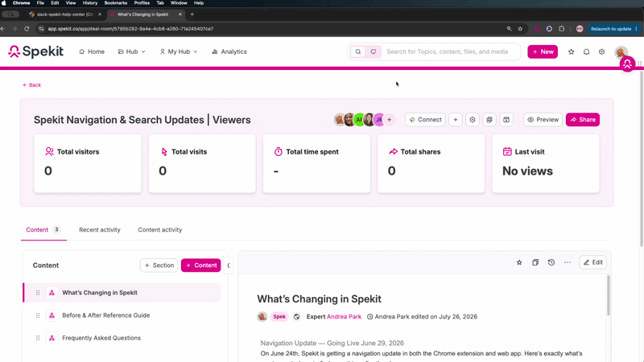
Task: Expand the Hub dropdown
Action: click(x=131, y=51)
